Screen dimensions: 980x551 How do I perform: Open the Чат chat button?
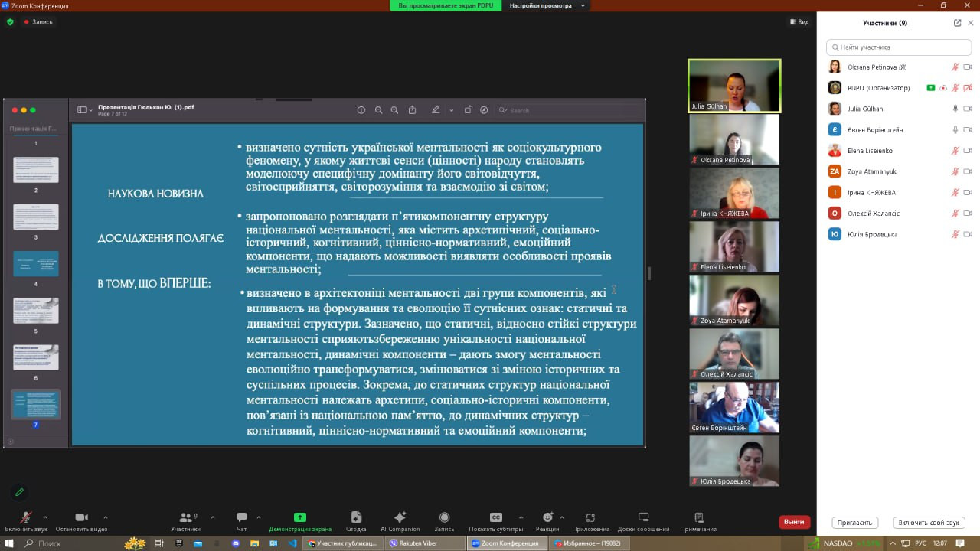242,521
